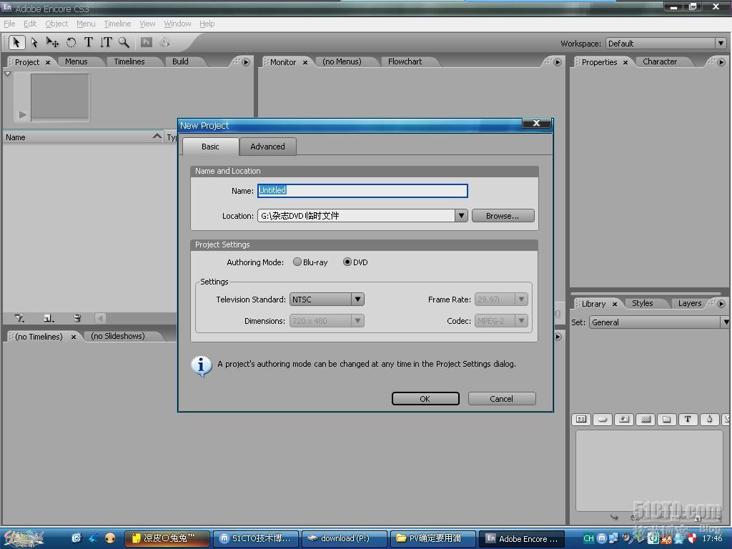
Task: Click the play arrow beside Project preview
Action: click(x=22, y=114)
